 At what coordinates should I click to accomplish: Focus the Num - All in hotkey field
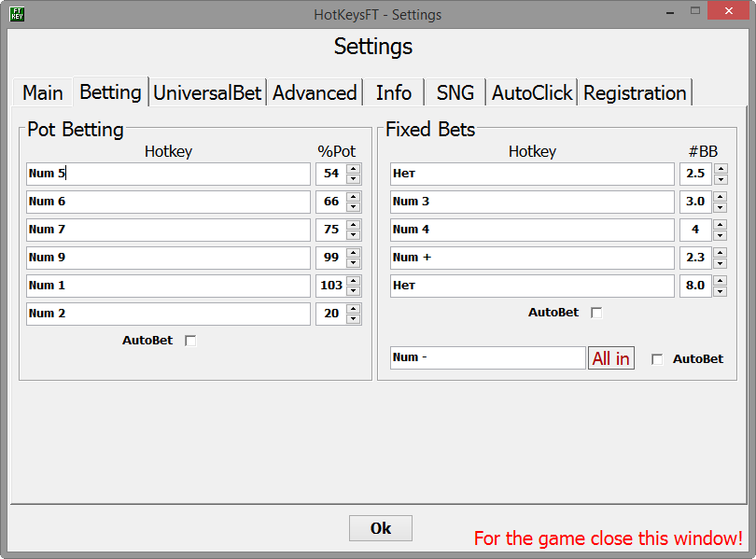(x=488, y=358)
